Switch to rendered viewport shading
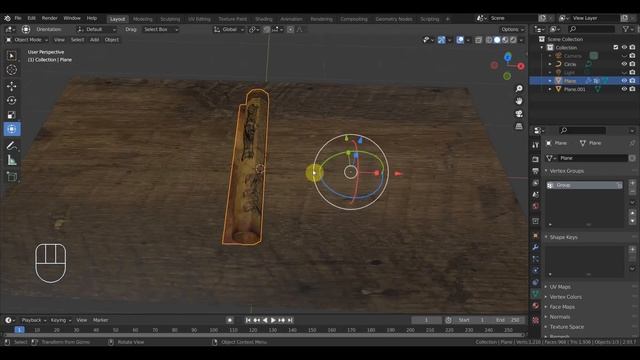Viewport: 640px width, 360px height. (513, 40)
